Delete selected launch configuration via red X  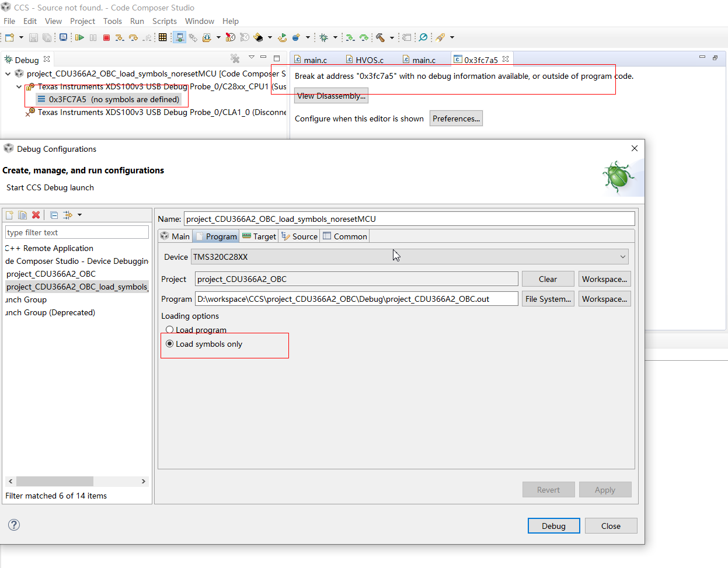[x=36, y=215]
